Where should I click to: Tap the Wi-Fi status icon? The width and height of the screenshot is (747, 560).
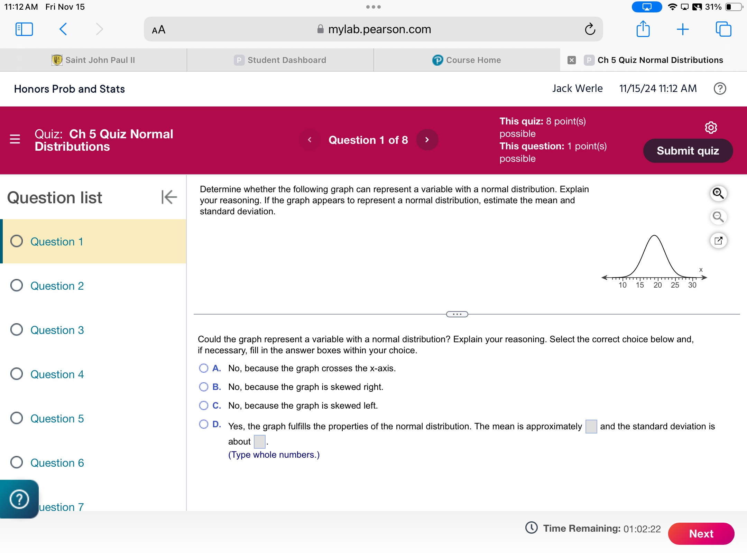(x=672, y=7)
